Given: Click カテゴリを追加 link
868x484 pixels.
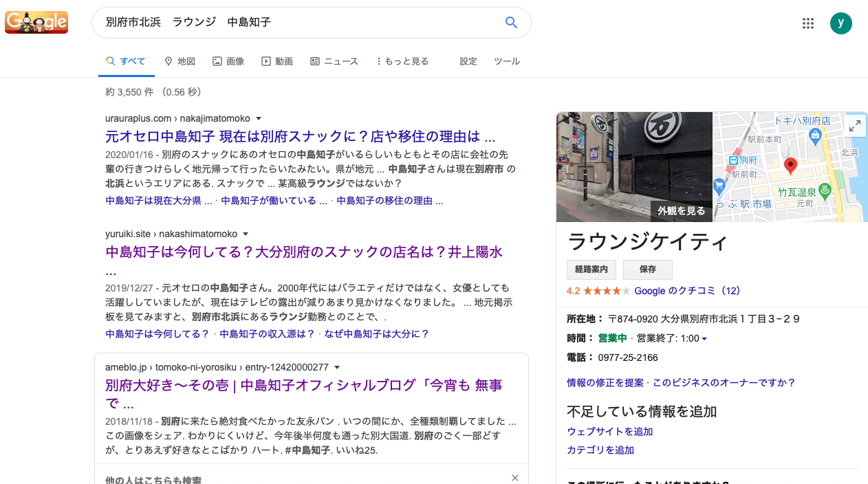Looking at the screenshot, I should [x=600, y=450].
